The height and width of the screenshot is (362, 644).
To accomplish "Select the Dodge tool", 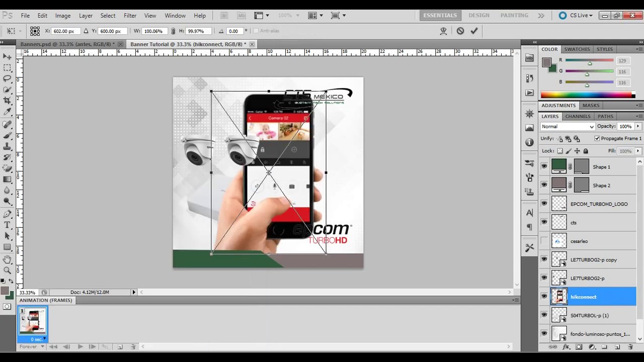I will pos(7,202).
